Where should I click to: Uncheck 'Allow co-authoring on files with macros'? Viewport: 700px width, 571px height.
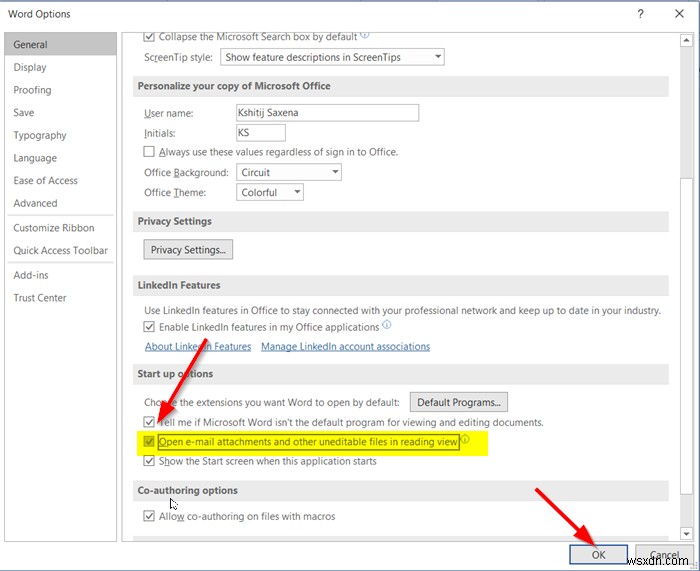150,516
